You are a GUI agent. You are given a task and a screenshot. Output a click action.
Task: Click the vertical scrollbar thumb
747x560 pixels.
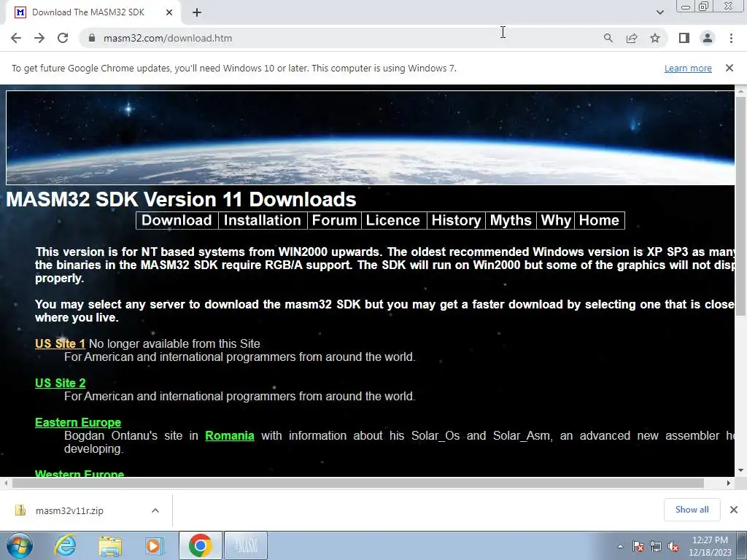(x=740, y=205)
